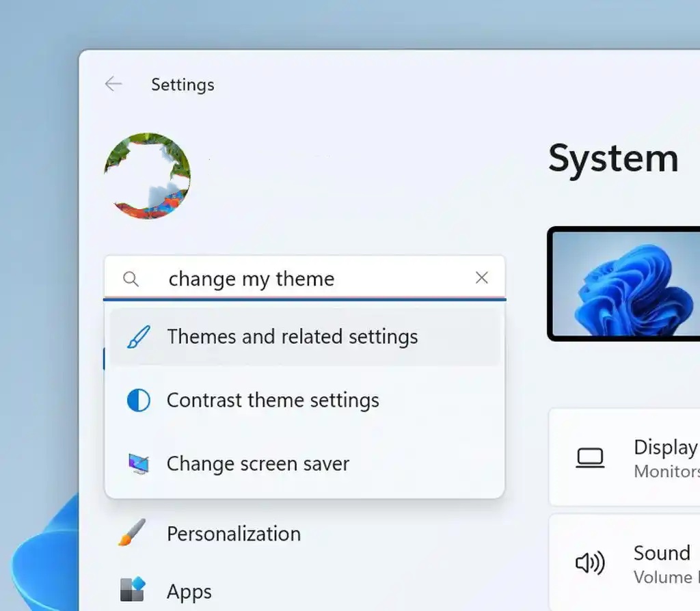Open Personalization in the sidebar

[233, 534]
